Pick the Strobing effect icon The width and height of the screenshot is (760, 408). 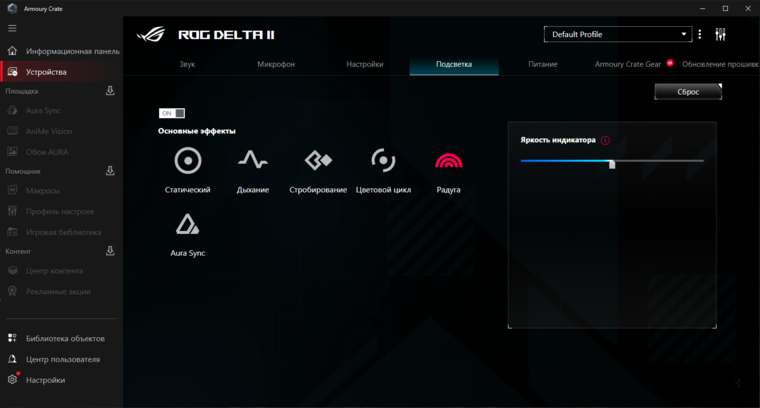click(x=318, y=160)
